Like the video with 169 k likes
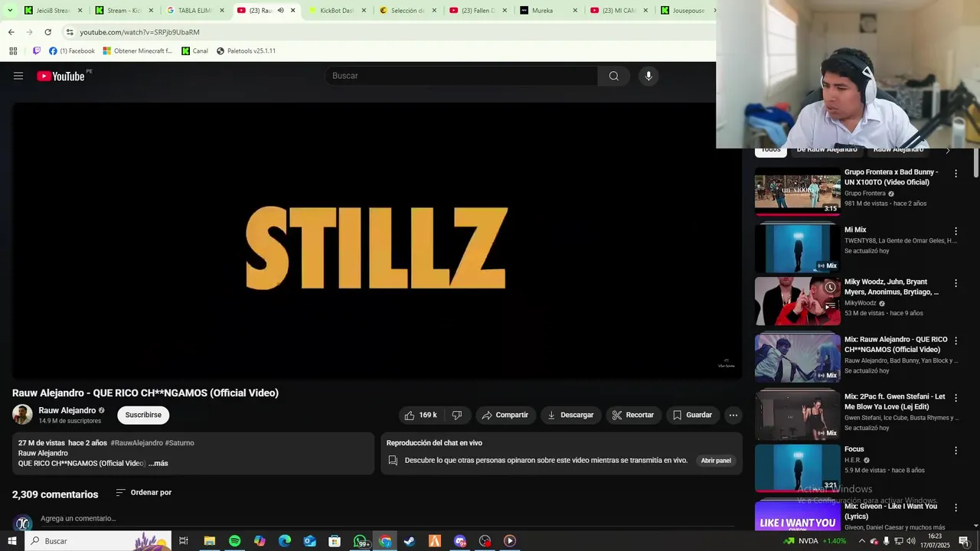 (x=420, y=415)
